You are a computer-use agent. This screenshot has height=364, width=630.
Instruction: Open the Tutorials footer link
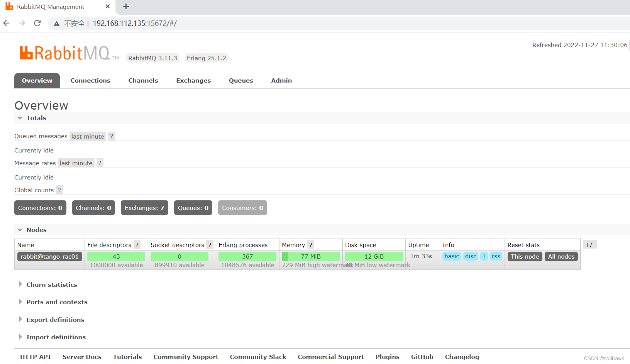coord(127,357)
